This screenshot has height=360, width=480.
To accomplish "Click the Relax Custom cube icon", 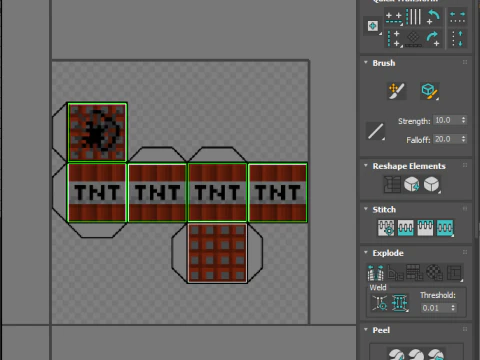I will [432, 184].
